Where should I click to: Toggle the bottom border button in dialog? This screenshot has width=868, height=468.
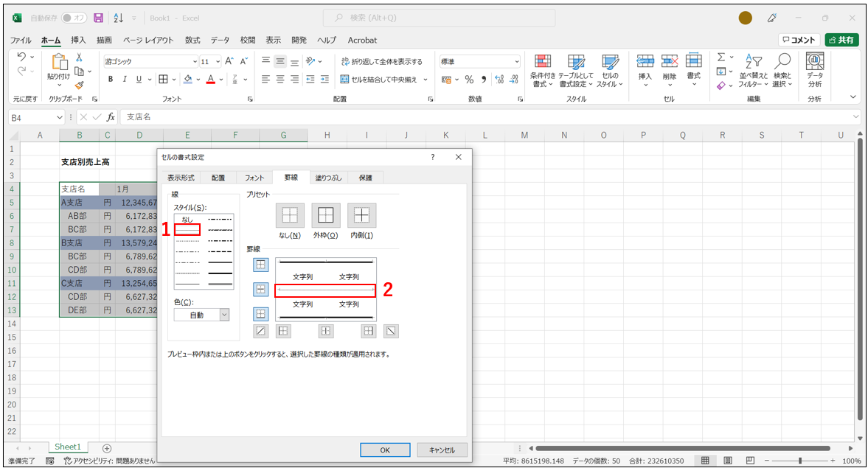[x=261, y=314]
